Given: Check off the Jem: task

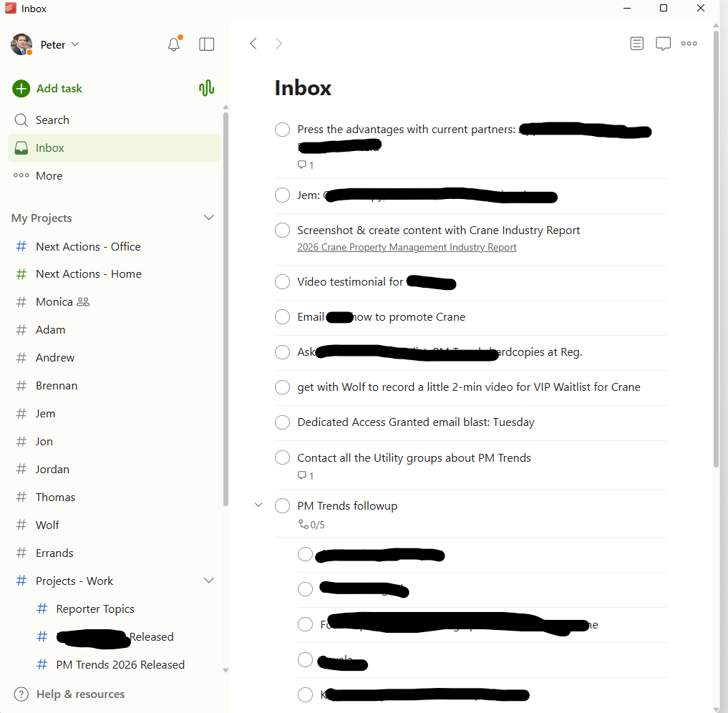Looking at the screenshot, I should coord(282,195).
